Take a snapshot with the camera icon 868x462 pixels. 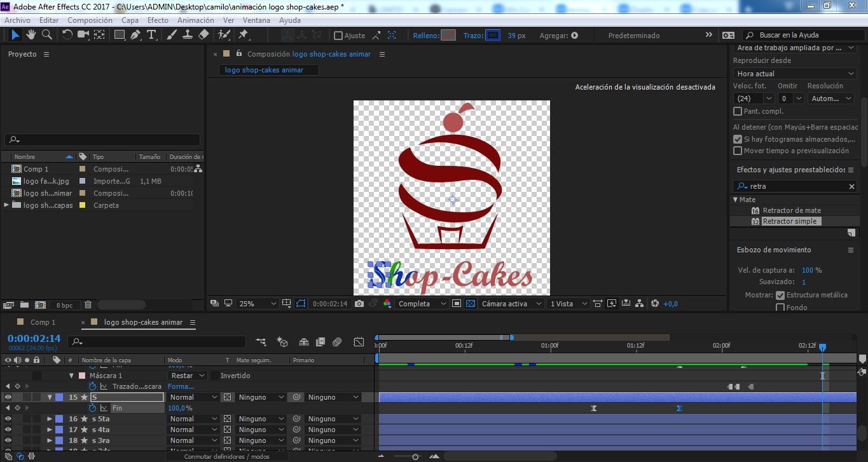pyautogui.click(x=359, y=304)
